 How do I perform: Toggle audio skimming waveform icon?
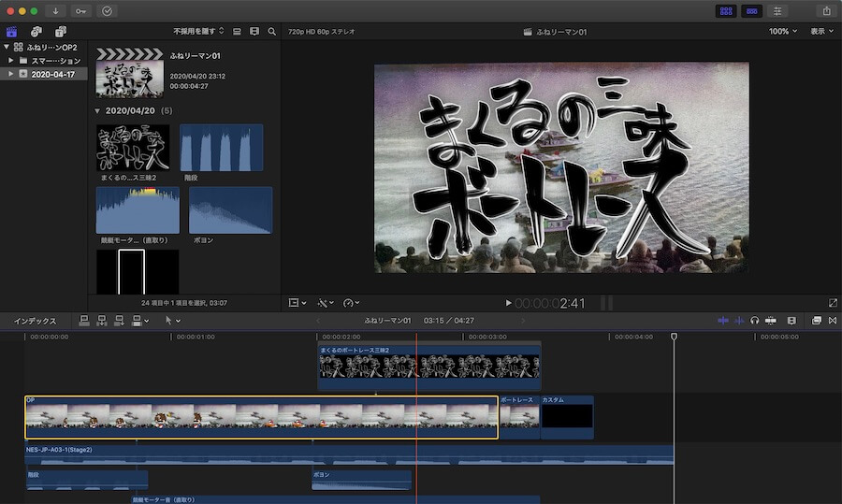click(x=739, y=321)
